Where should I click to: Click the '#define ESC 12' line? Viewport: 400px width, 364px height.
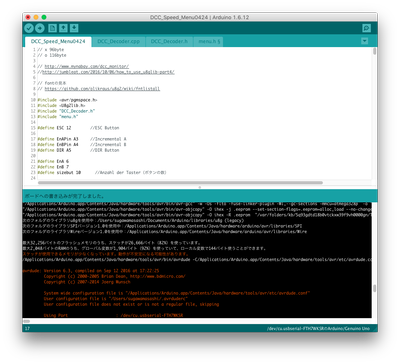pos(78,128)
